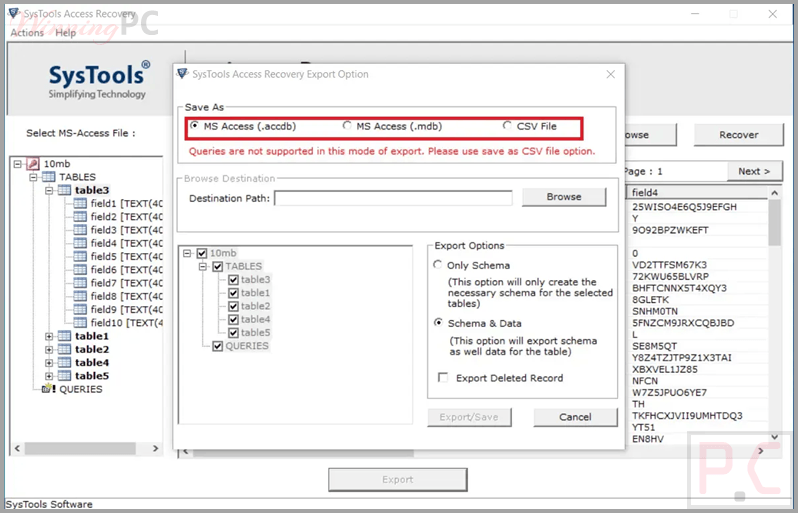Click the 10mb database icon in left tree

pos(33,163)
